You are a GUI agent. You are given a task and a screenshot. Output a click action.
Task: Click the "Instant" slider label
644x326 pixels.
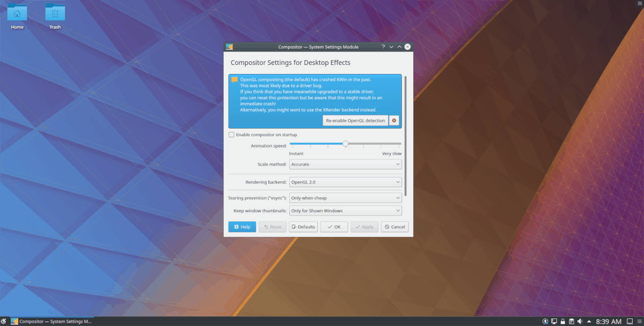click(x=296, y=153)
